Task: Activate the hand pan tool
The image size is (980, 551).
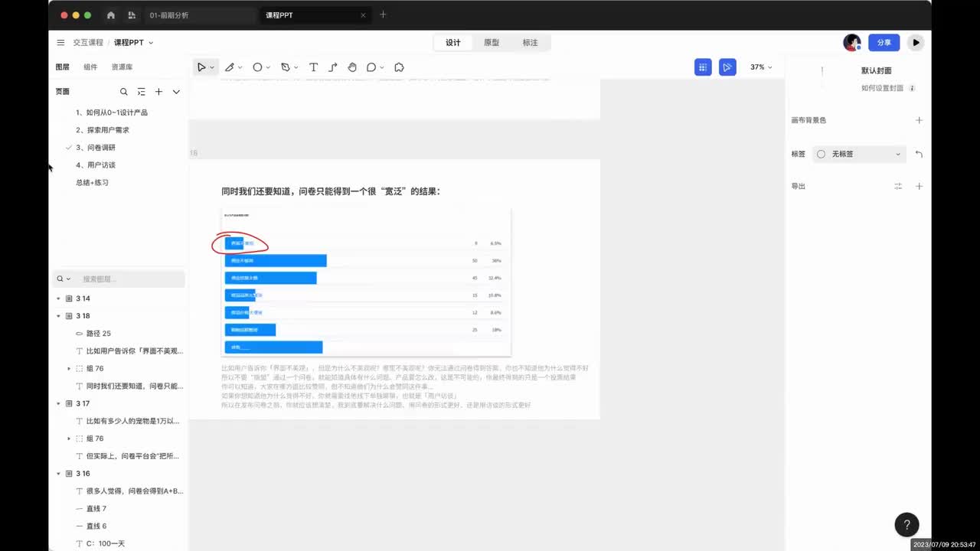Action: pyautogui.click(x=352, y=67)
